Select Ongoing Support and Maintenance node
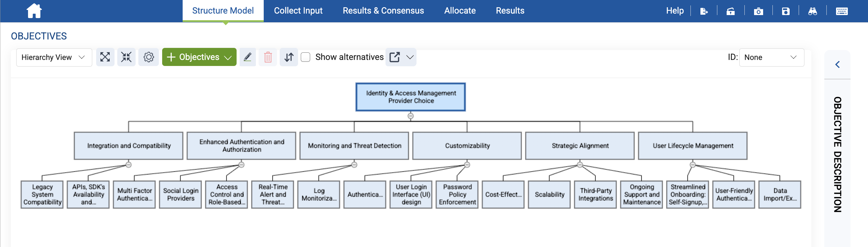This screenshot has height=247, width=868. coord(642,194)
